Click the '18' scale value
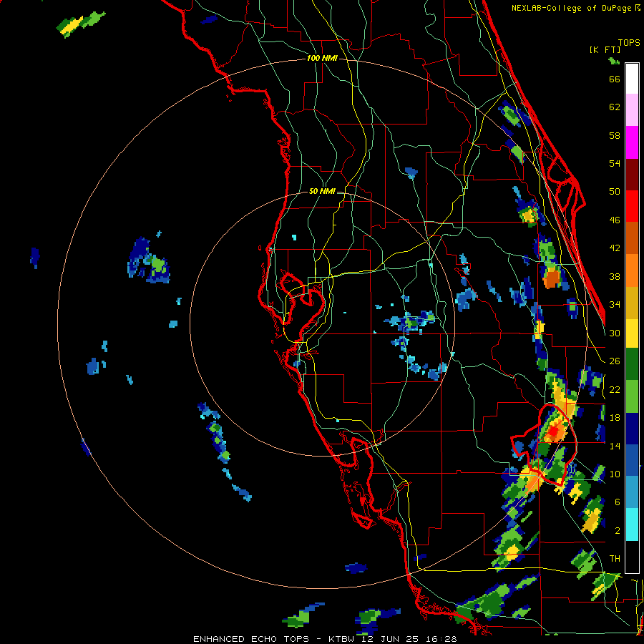Screen dimensions: 644x644 click(615, 418)
